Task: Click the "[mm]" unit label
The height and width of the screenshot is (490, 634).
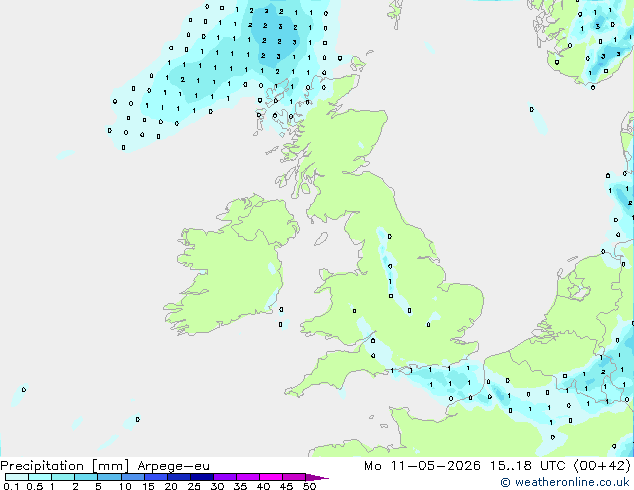Action: (110, 466)
